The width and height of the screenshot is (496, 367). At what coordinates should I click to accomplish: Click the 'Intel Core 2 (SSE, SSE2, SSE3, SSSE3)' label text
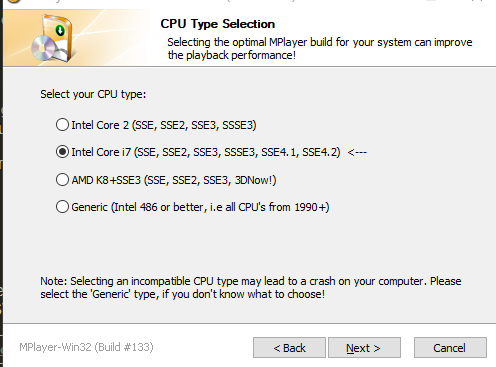[x=164, y=125]
